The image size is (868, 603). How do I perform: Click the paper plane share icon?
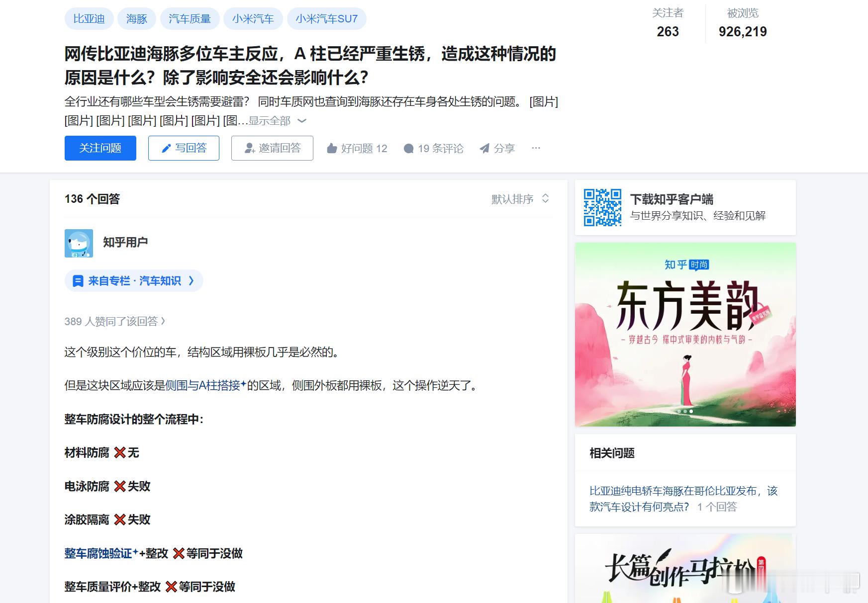click(x=484, y=149)
